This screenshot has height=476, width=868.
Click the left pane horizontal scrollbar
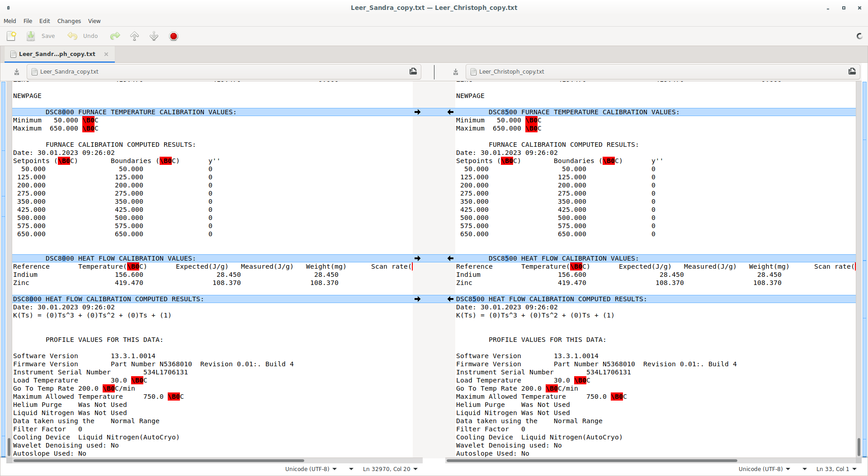pyautogui.click(x=158, y=461)
